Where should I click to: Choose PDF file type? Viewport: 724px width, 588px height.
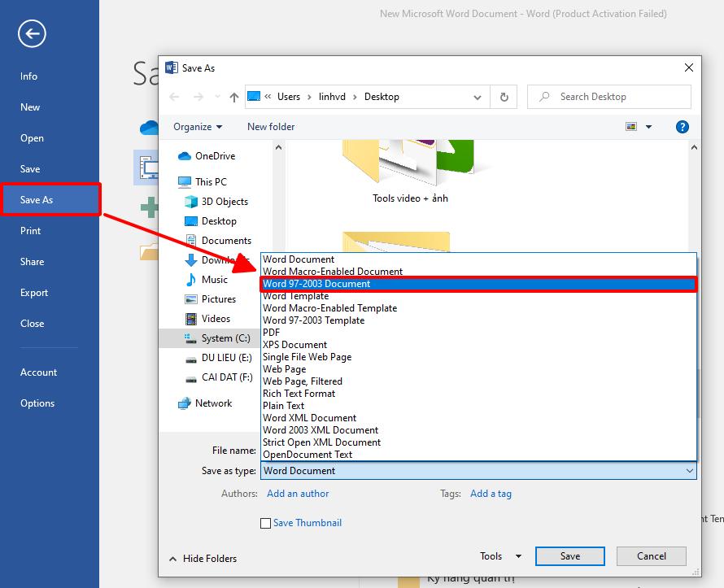point(478,333)
